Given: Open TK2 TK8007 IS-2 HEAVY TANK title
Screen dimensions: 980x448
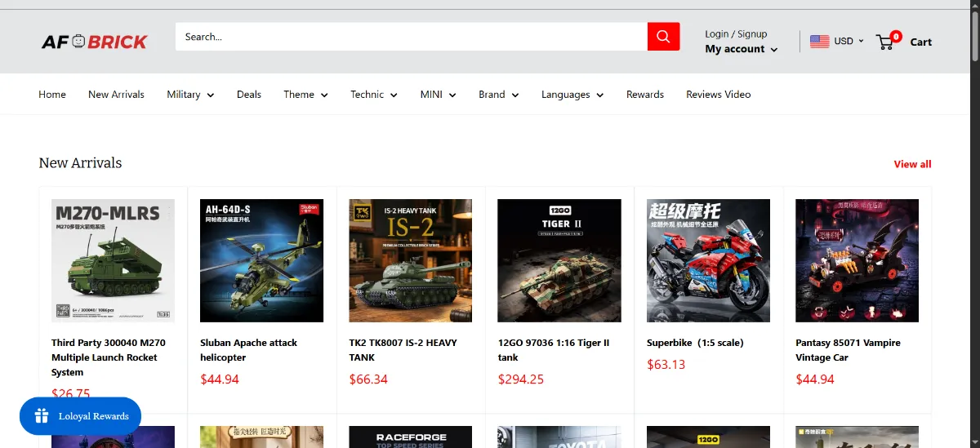Looking at the screenshot, I should (403, 350).
